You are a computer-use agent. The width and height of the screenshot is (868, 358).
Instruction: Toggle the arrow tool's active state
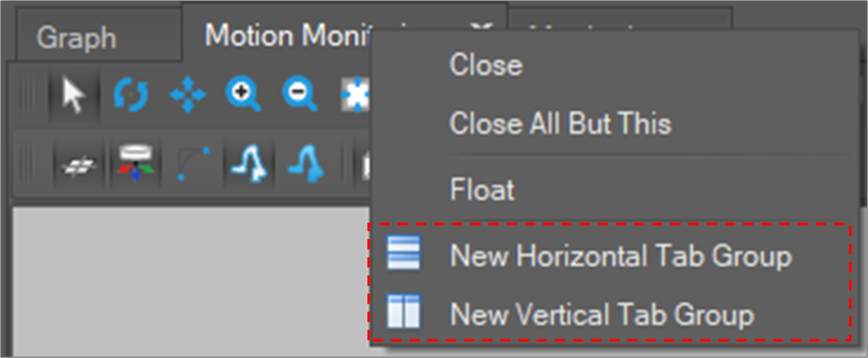pos(73,95)
